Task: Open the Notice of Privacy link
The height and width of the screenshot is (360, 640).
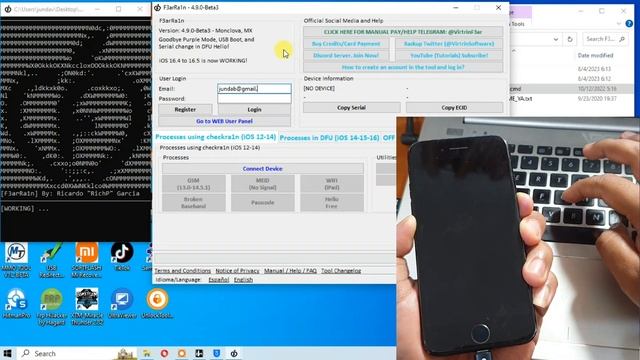Action: [x=237, y=271]
